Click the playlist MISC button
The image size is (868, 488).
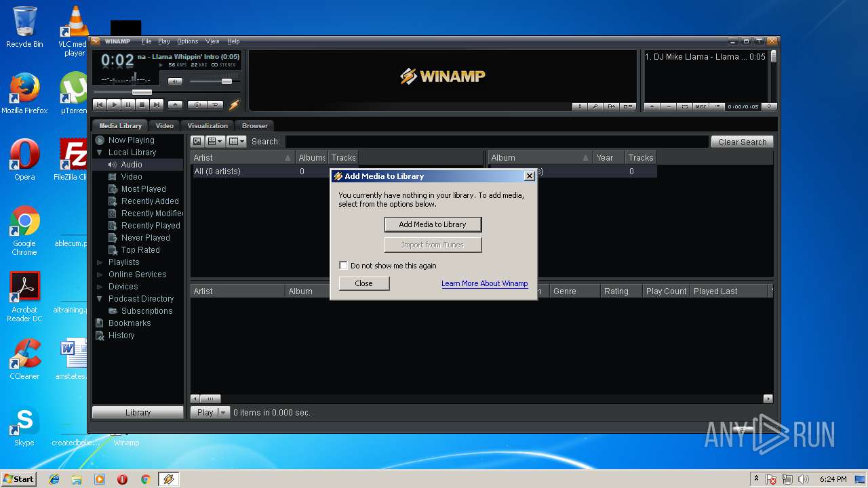(x=701, y=106)
